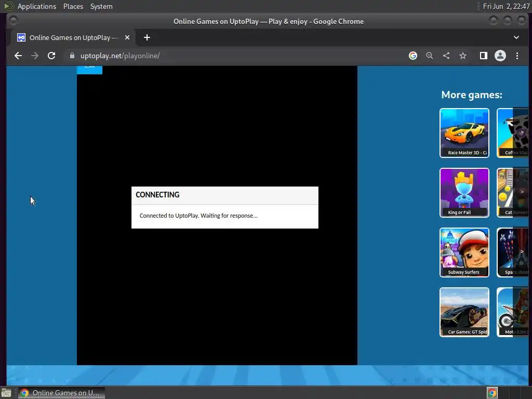View site information via the lock icon
532x399 pixels.
(72, 56)
